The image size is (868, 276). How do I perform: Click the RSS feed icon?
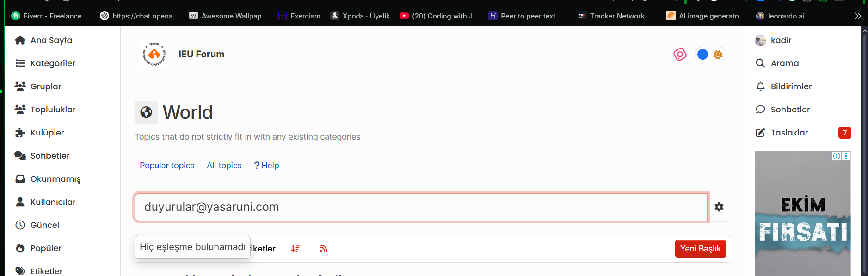pyautogui.click(x=323, y=249)
